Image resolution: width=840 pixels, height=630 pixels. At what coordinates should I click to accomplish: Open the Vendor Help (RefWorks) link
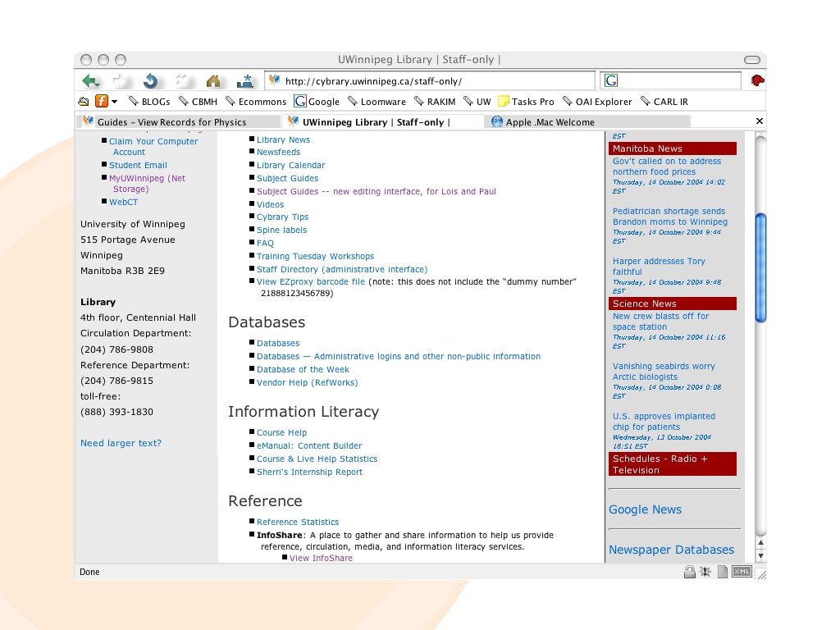coord(307,382)
